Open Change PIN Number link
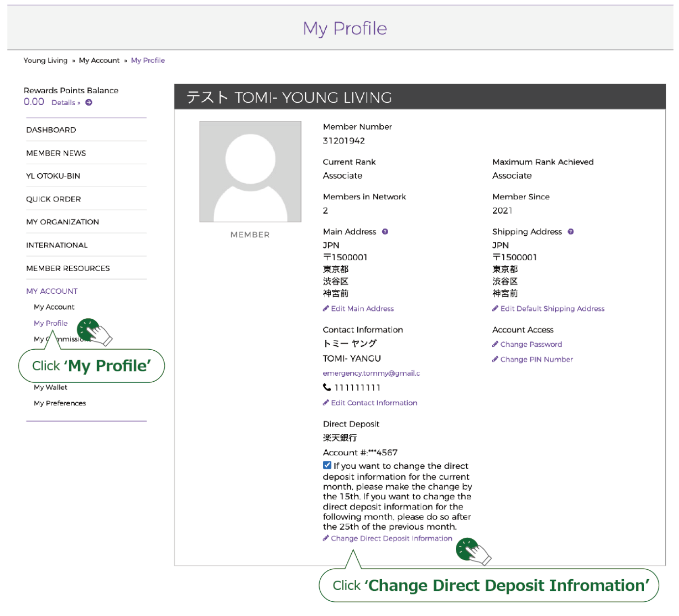The width and height of the screenshot is (679, 616). 537,360
